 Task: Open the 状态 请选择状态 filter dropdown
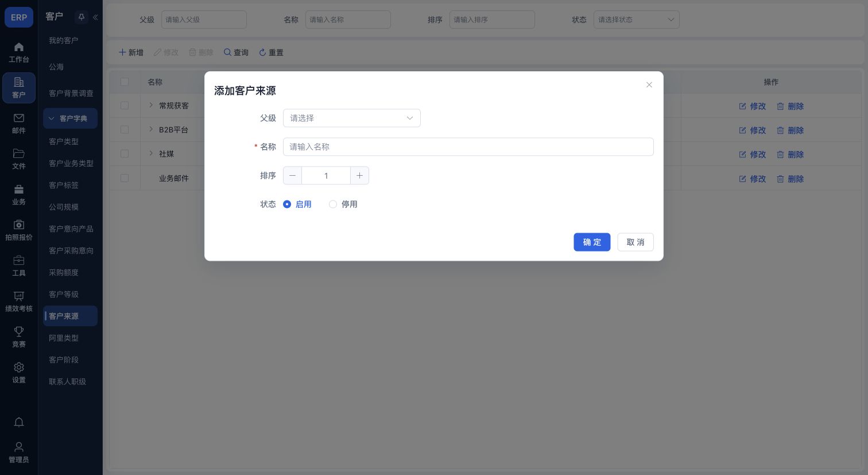637,20
